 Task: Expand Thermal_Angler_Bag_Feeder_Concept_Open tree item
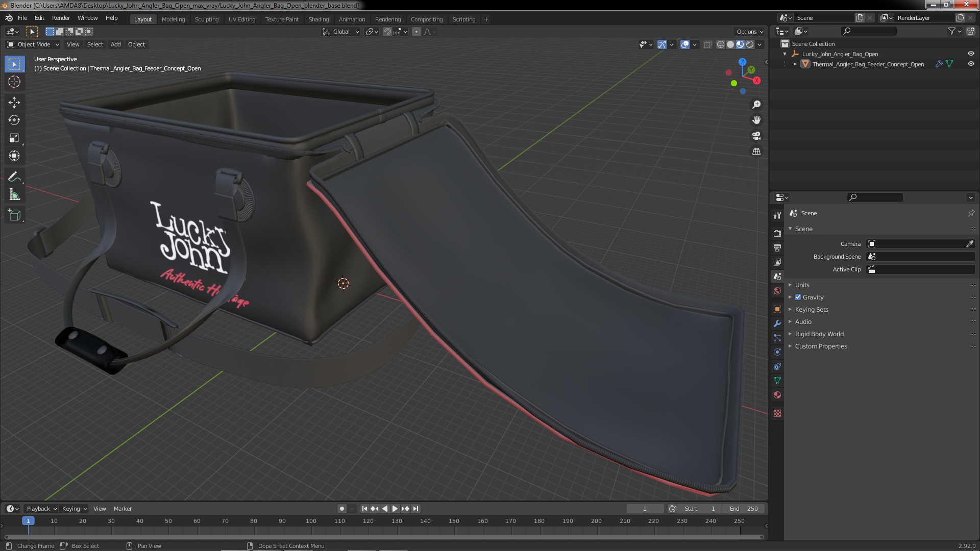click(795, 64)
